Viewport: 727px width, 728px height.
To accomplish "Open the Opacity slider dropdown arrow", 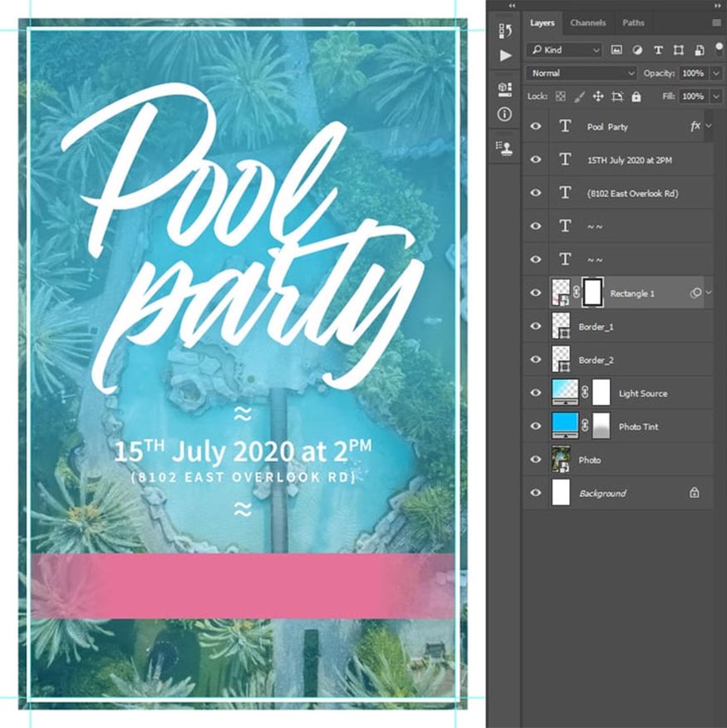I will (716, 73).
